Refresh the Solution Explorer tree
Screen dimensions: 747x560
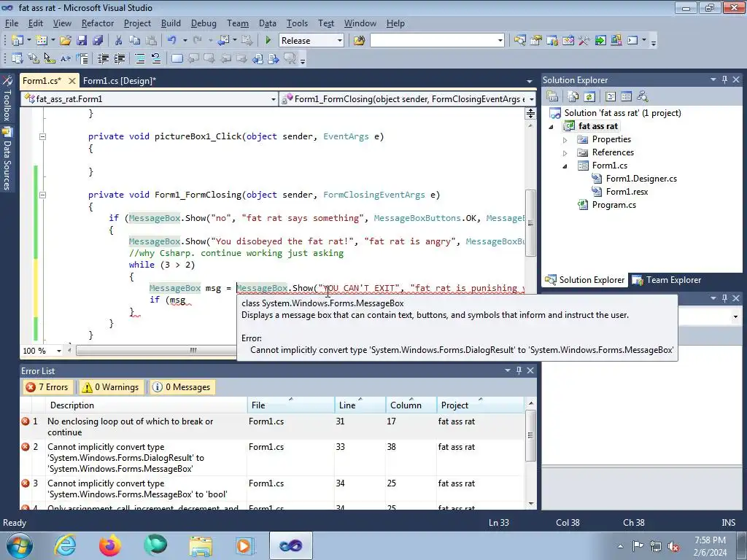coord(589,97)
